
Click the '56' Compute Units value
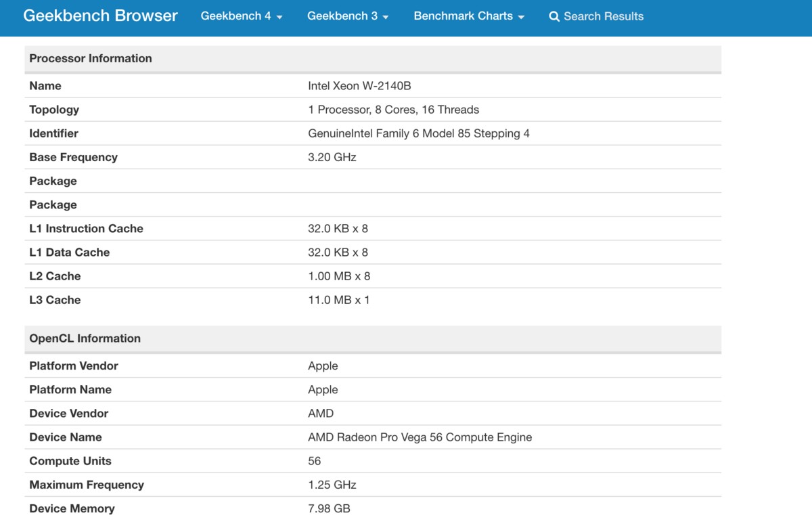[314, 461]
